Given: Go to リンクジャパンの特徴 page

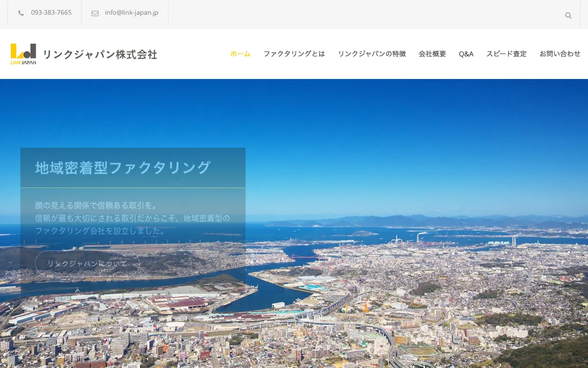Looking at the screenshot, I should (x=372, y=54).
